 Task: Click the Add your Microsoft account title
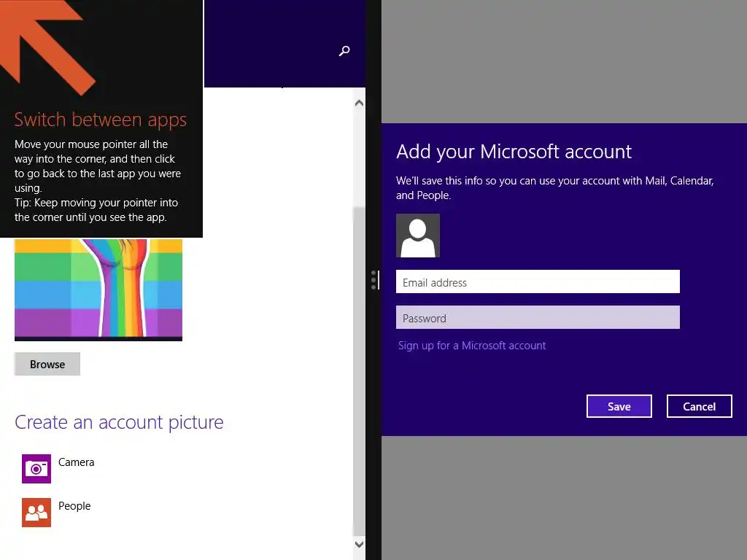tap(514, 152)
